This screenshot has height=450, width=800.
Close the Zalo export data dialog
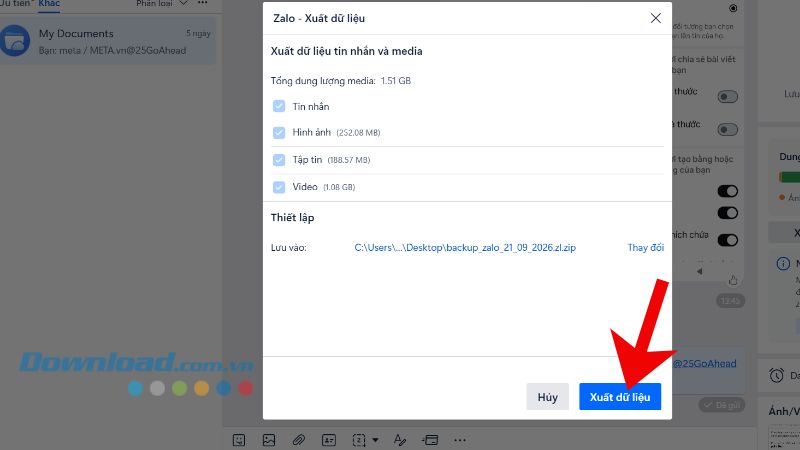click(x=656, y=18)
